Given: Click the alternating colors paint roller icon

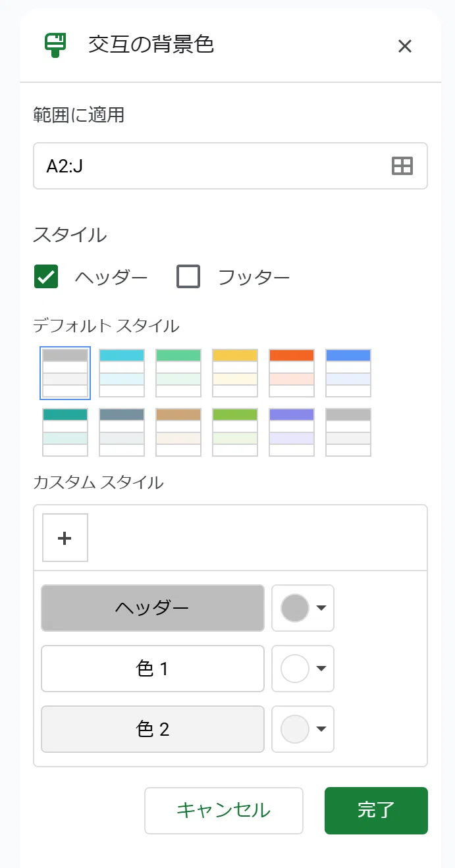Looking at the screenshot, I should click(x=56, y=44).
